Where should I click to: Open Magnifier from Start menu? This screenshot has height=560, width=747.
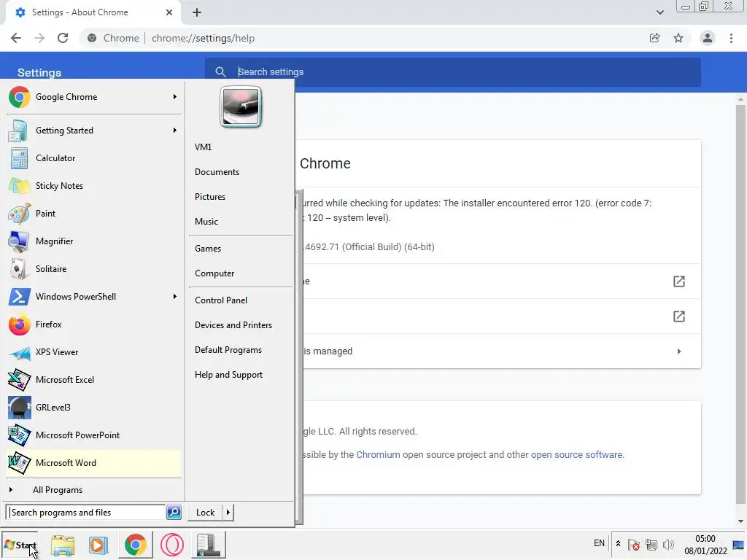click(x=94, y=241)
